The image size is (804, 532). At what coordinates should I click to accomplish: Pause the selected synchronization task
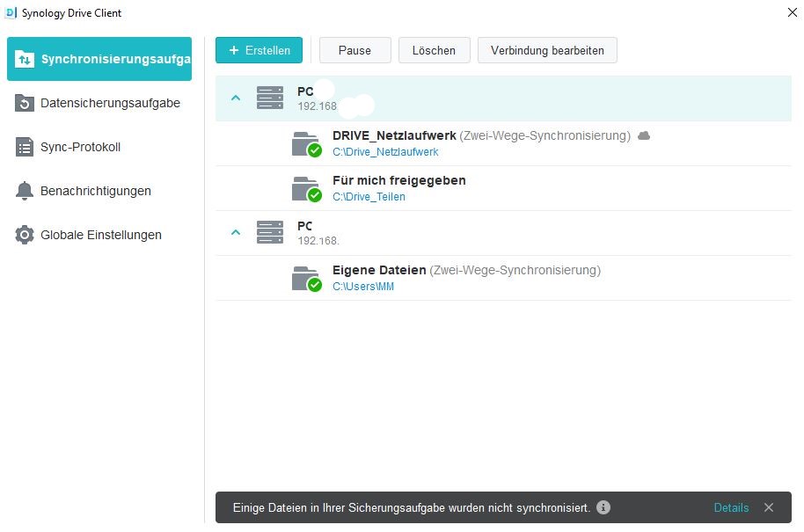click(354, 50)
